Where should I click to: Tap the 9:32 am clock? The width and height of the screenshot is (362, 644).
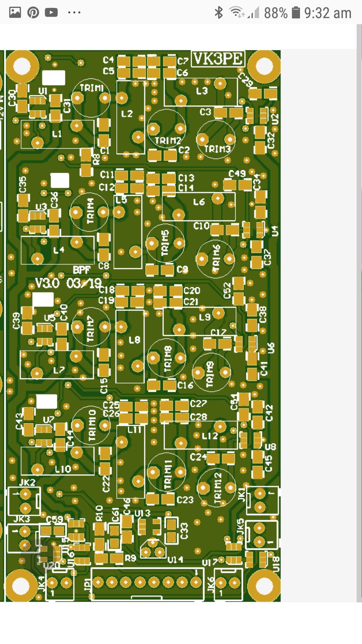pos(327,13)
